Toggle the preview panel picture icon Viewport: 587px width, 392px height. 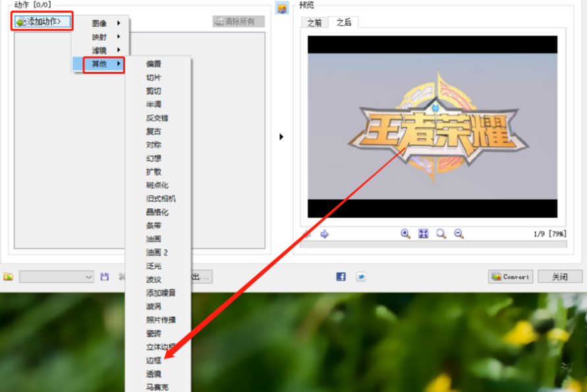[282, 8]
